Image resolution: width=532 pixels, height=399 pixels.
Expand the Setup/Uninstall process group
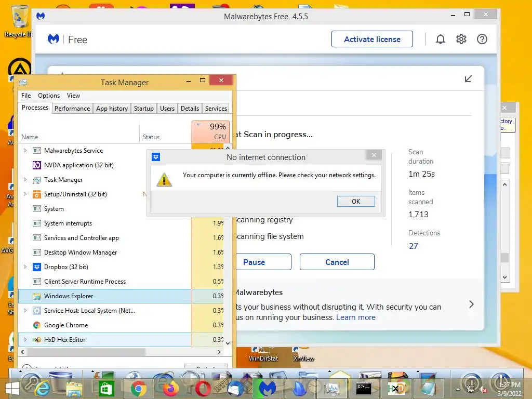click(x=25, y=194)
